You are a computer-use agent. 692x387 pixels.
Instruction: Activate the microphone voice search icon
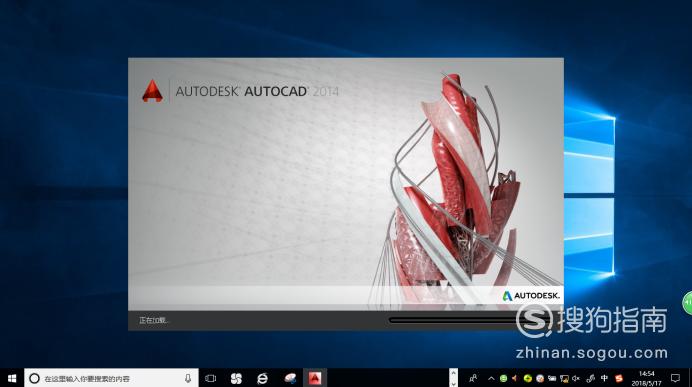pos(188,378)
